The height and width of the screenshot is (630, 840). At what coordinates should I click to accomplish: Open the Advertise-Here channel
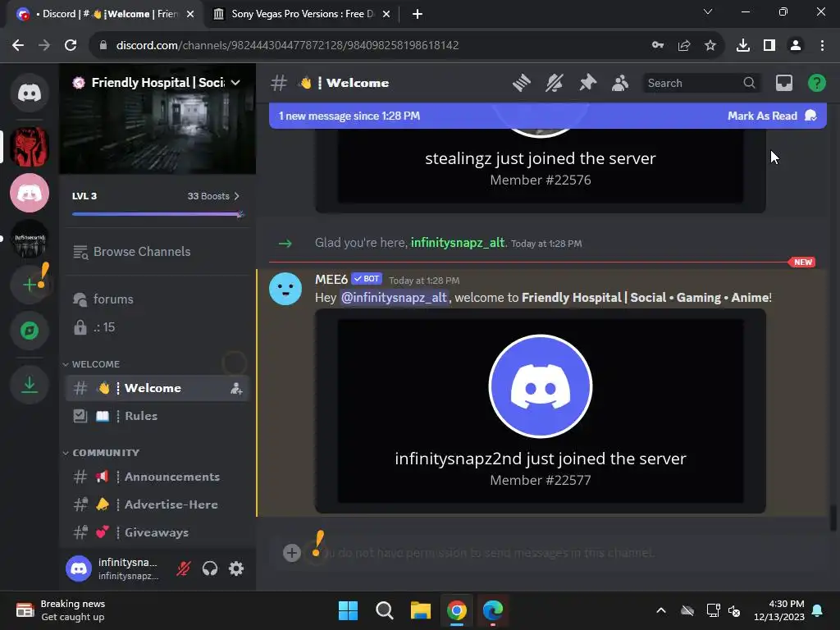tap(157, 504)
